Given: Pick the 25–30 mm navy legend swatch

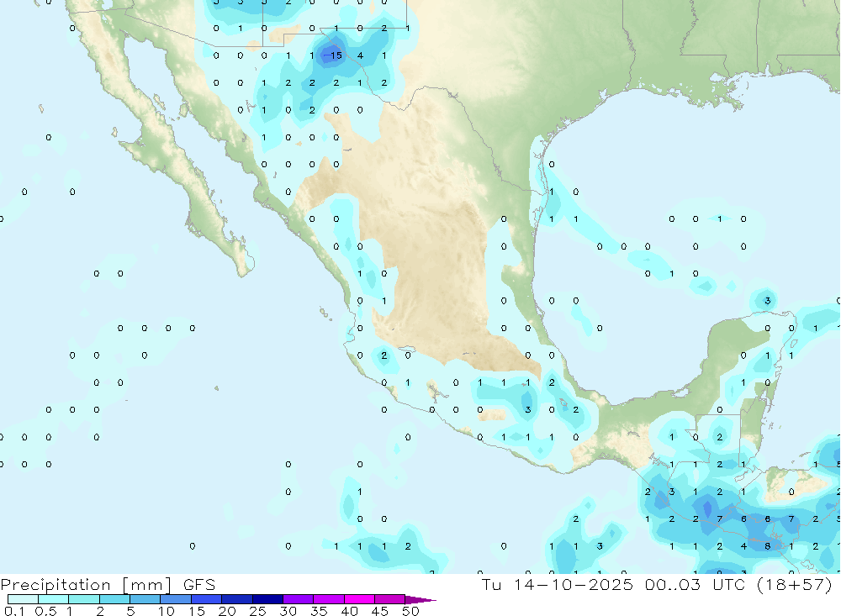Looking at the screenshot, I should click(267, 599).
